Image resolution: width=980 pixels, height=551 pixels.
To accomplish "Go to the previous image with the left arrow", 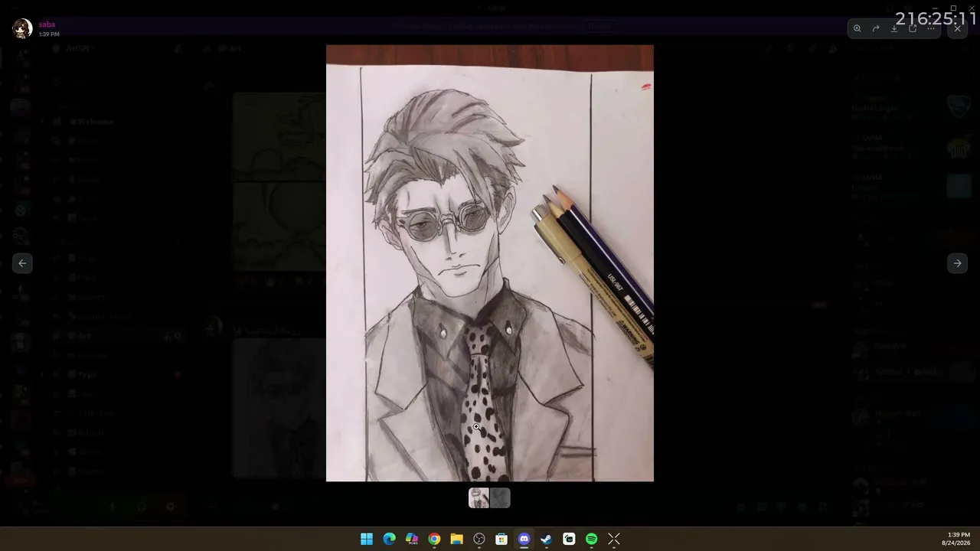I will tap(22, 263).
